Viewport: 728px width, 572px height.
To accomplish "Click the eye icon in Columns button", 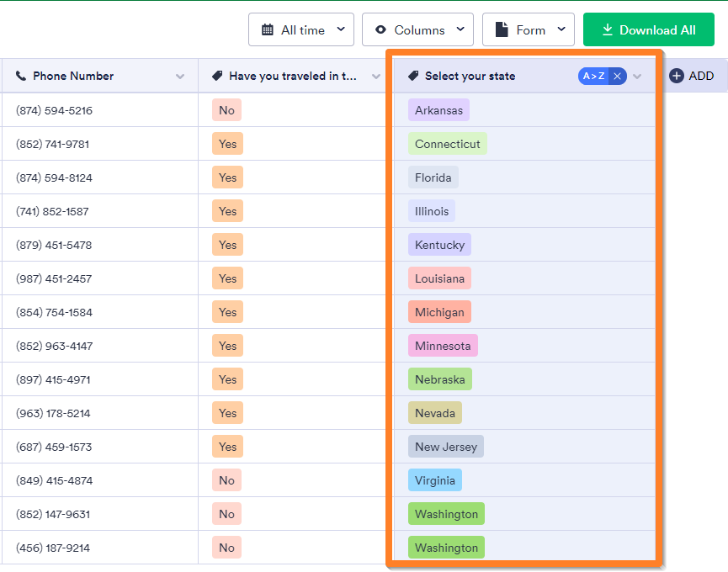I will 381,30.
